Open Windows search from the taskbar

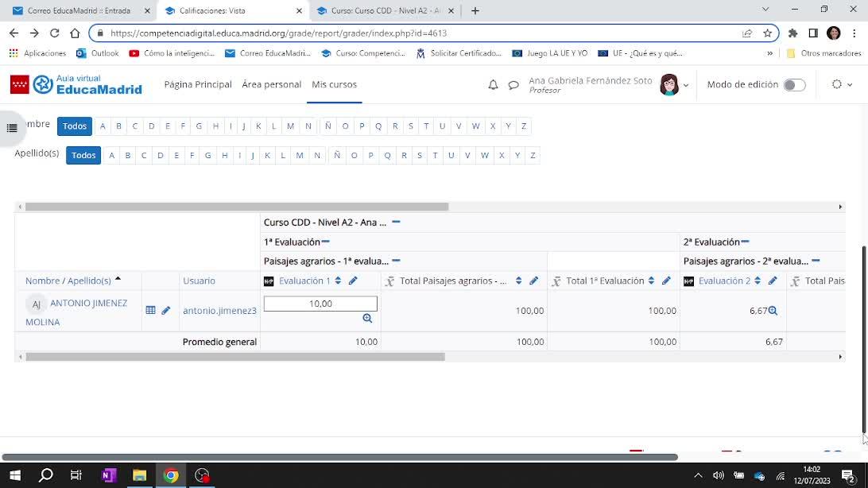(46, 475)
